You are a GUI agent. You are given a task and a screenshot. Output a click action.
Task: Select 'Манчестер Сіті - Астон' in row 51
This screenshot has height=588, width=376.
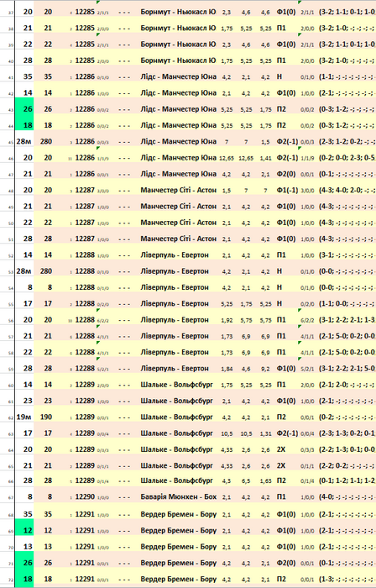(179, 239)
